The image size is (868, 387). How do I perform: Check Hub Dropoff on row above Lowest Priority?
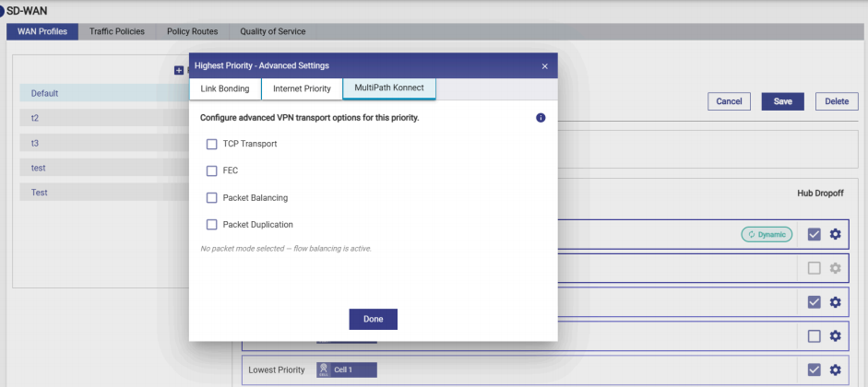pos(814,335)
